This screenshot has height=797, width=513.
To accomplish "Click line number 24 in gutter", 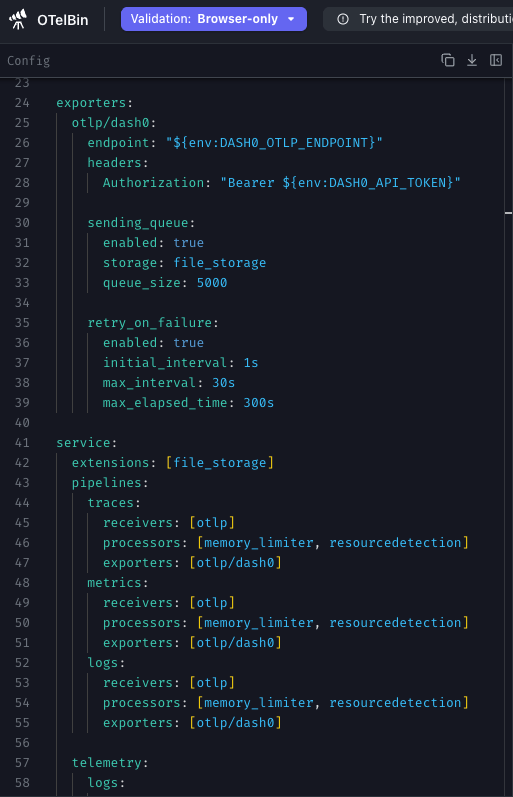I will pyautogui.click(x=22, y=103).
